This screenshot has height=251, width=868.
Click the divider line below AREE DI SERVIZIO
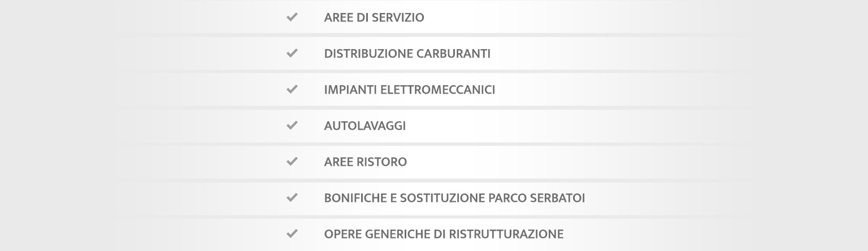click(x=434, y=36)
